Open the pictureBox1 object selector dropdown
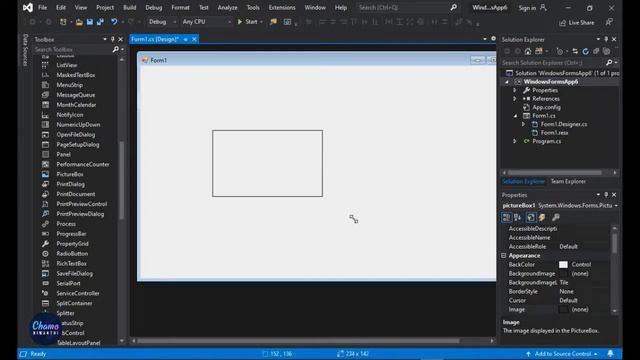Screen dimensions: 640x360 pos(616,205)
